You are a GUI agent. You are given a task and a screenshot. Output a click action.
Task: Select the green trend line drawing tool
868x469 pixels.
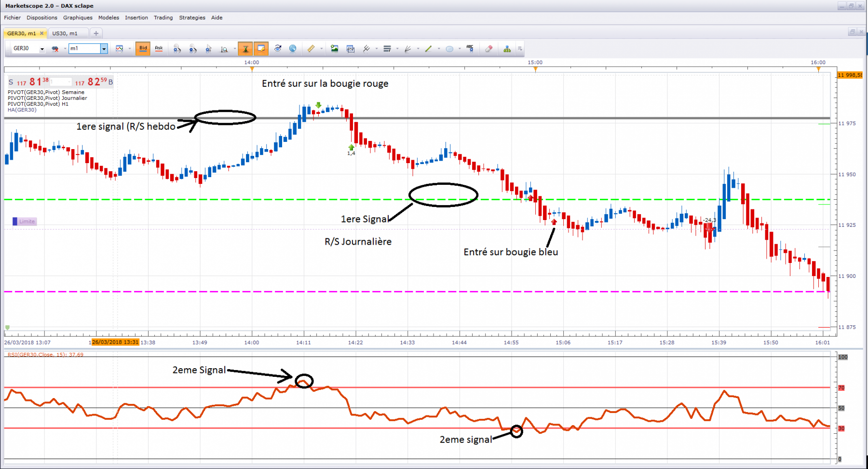click(428, 49)
